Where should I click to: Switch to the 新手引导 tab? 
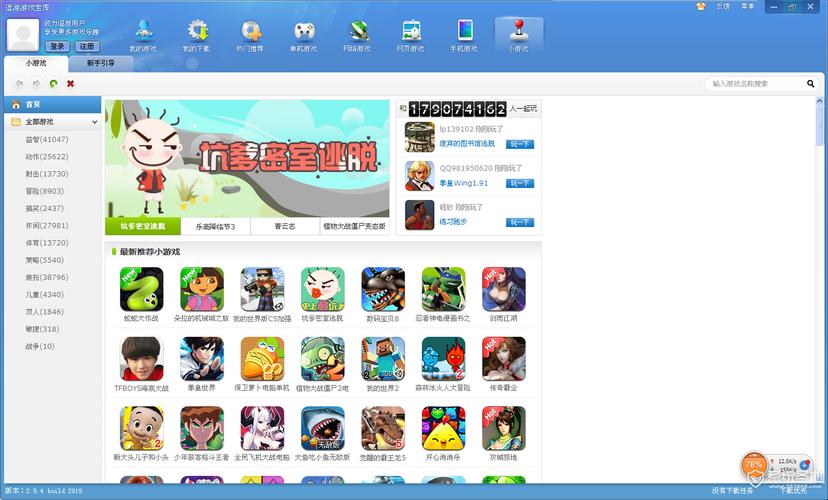tap(100, 63)
